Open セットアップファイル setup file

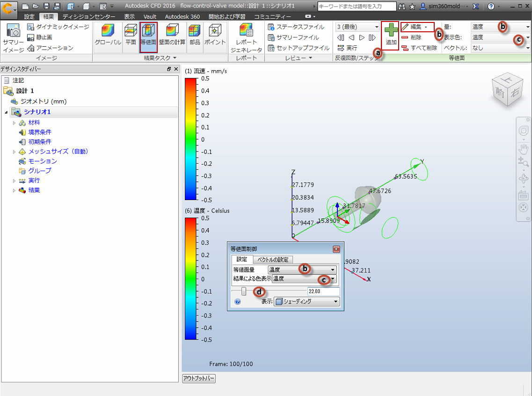pos(299,48)
